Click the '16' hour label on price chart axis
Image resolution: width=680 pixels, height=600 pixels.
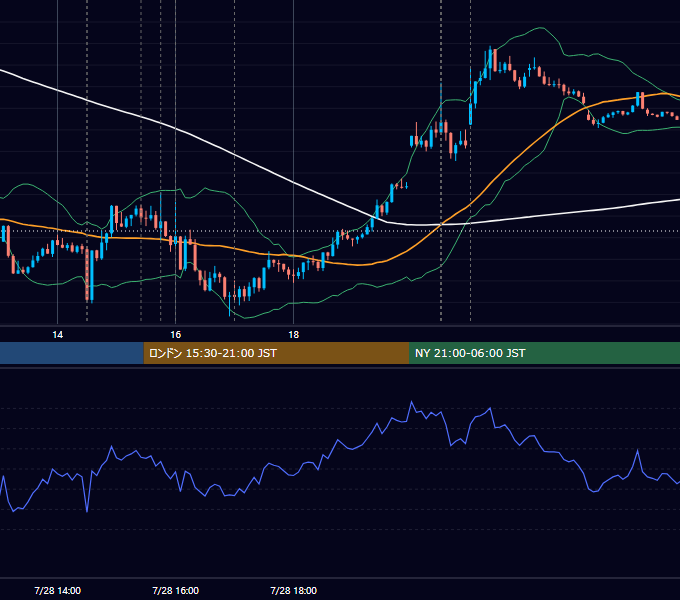click(x=175, y=335)
